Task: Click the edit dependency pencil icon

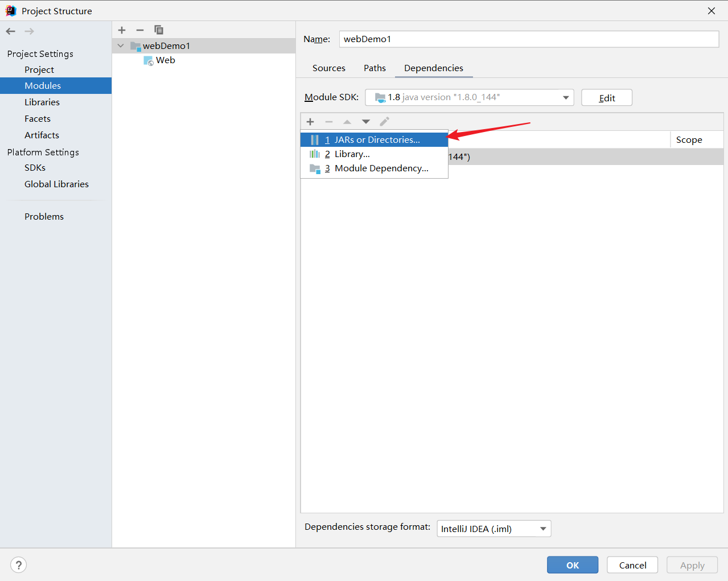Action: click(384, 121)
